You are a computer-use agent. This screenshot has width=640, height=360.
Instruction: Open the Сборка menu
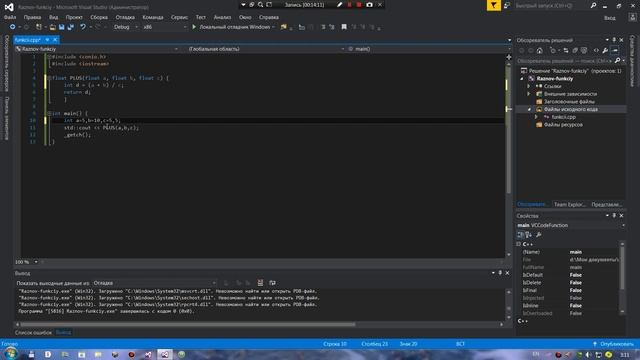(x=99, y=17)
